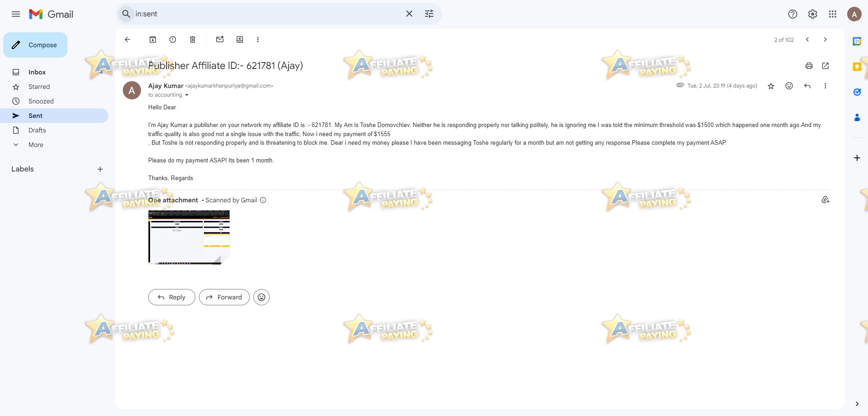
Task: Expand More folders in sidebar
Action: point(54,145)
